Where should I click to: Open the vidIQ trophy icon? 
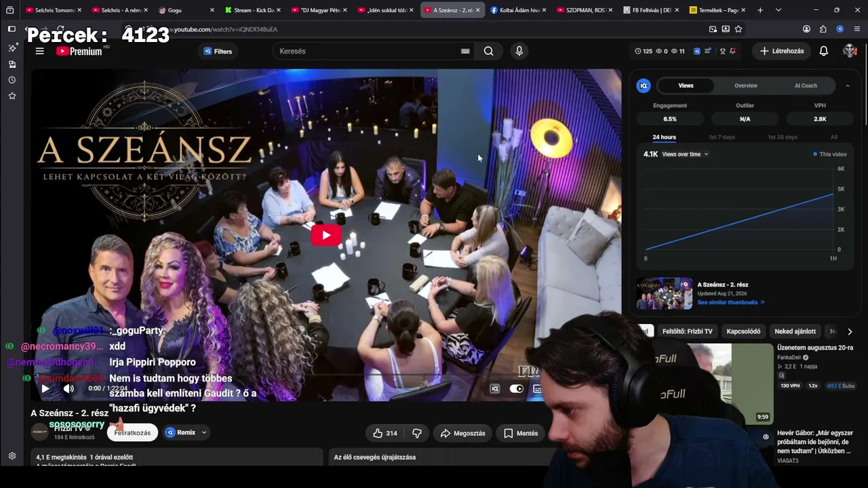point(722,51)
